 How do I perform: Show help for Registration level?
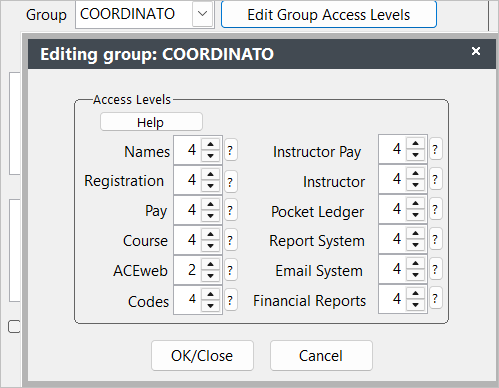[230, 182]
